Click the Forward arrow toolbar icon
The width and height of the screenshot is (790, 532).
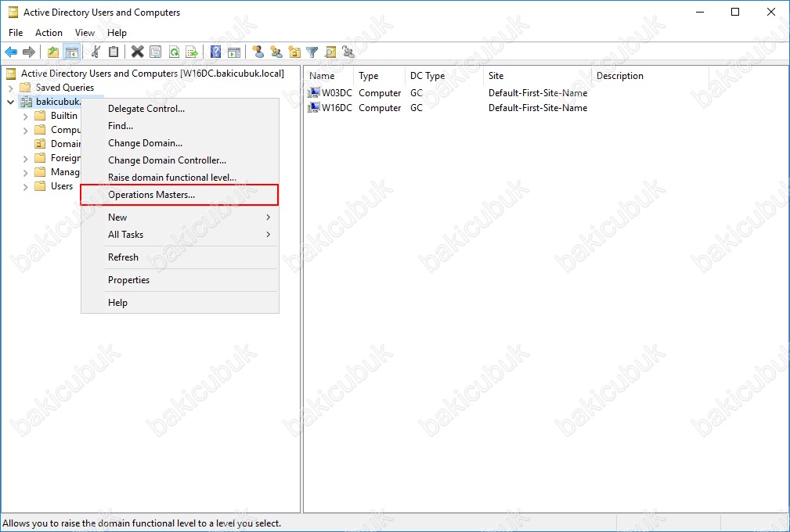[29, 52]
